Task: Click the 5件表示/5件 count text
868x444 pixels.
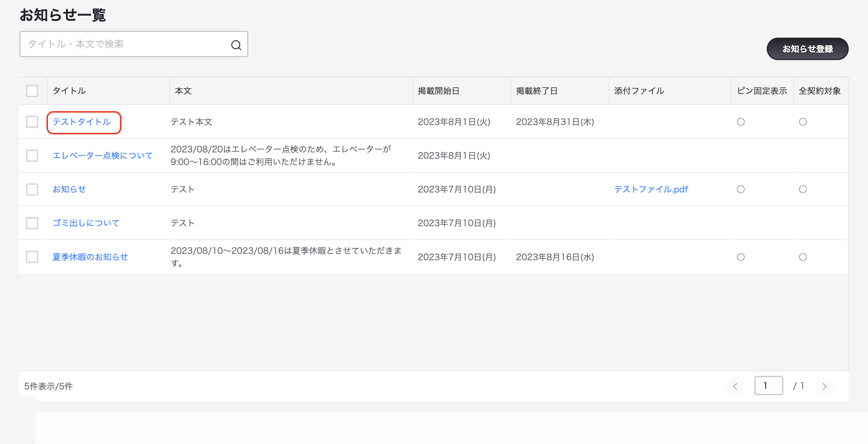Action: (48, 386)
